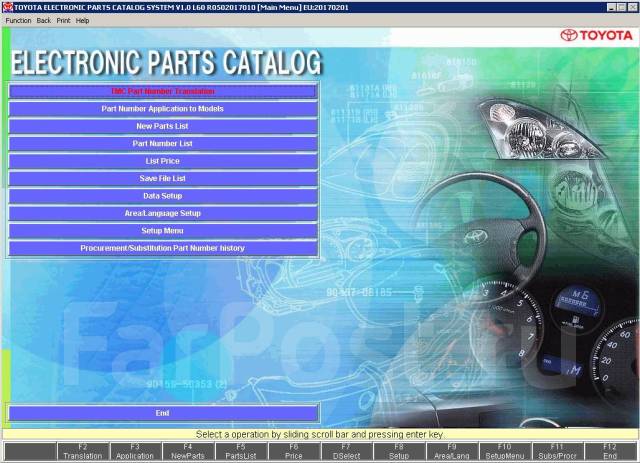The height and width of the screenshot is (463, 640).
Task: Select Save File List
Action: click(x=162, y=179)
